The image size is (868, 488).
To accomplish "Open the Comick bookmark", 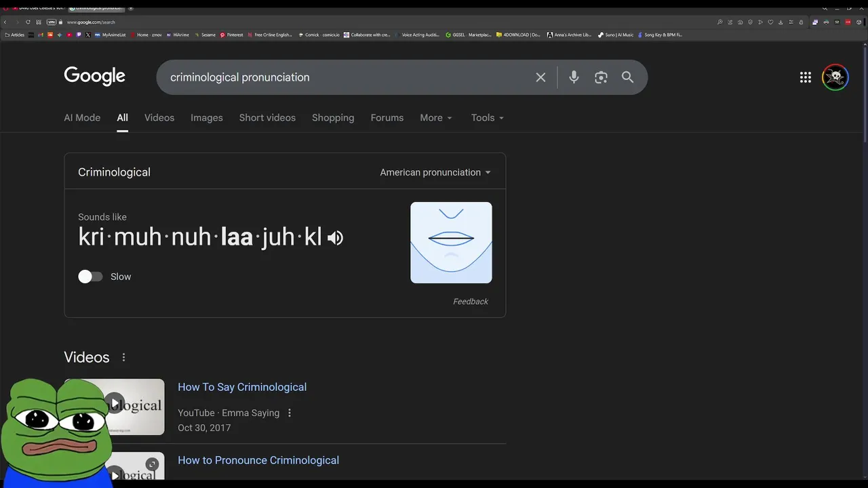I will click(319, 35).
